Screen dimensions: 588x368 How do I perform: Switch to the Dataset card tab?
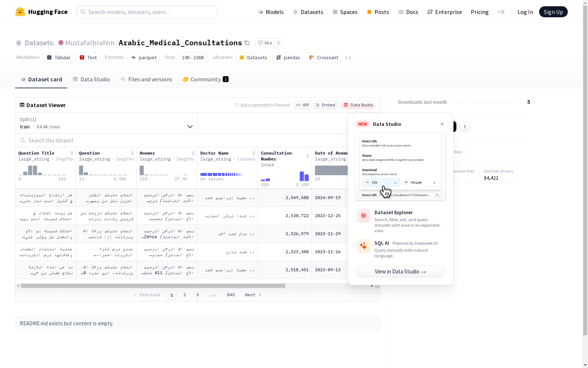[x=41, y=79]
